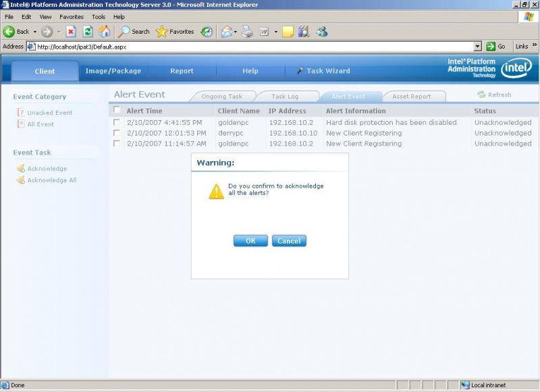Switch to the Task Log tab
This screenshot has width=540, height=392.
coord(286,96)
